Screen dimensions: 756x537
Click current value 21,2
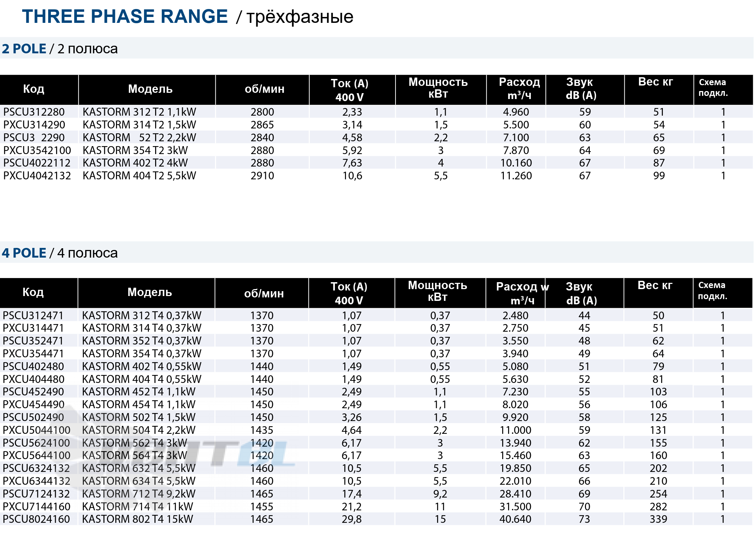[352, 507]
